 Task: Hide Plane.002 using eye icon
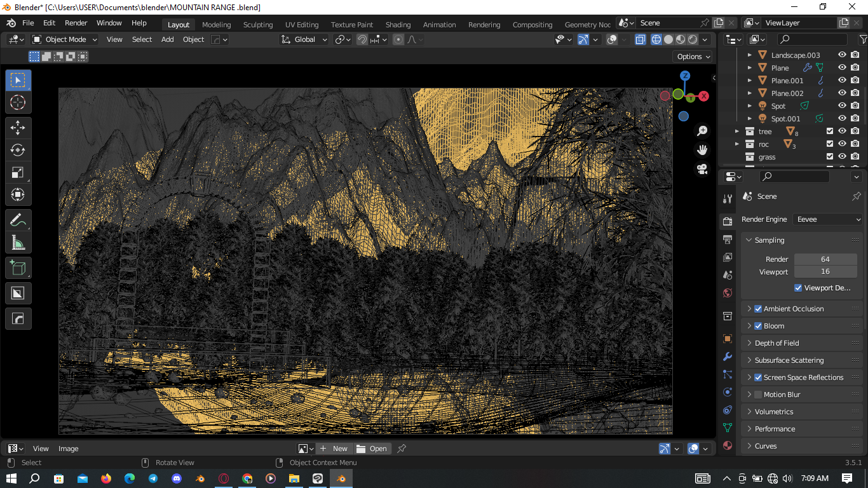842,93
